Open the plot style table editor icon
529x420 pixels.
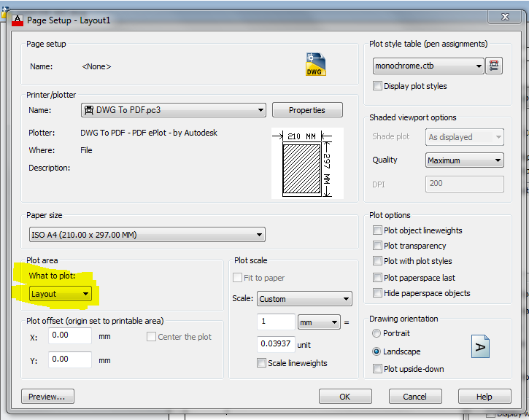tap(494, 66)
